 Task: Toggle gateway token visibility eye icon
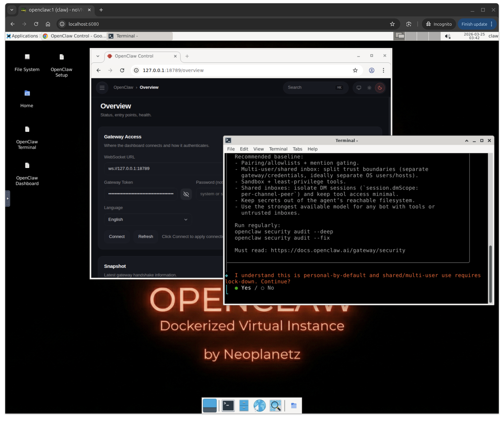[x=186, y=194]
